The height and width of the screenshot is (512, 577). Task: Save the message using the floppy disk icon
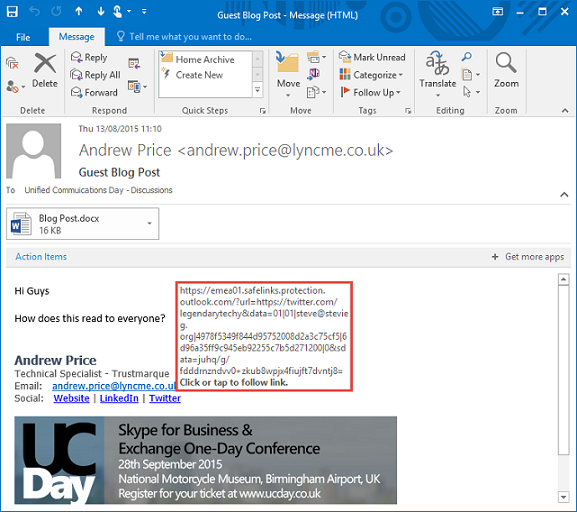12,11
